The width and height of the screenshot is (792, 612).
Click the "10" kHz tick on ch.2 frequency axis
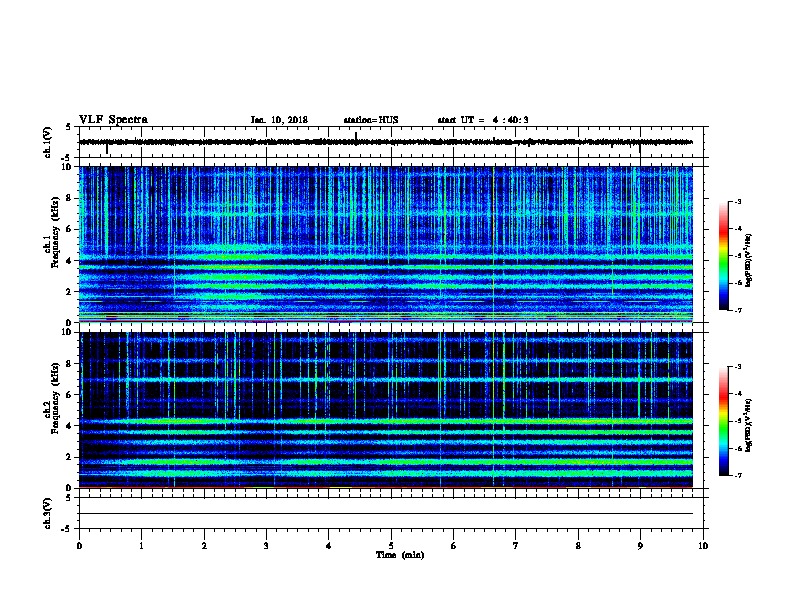69,332
